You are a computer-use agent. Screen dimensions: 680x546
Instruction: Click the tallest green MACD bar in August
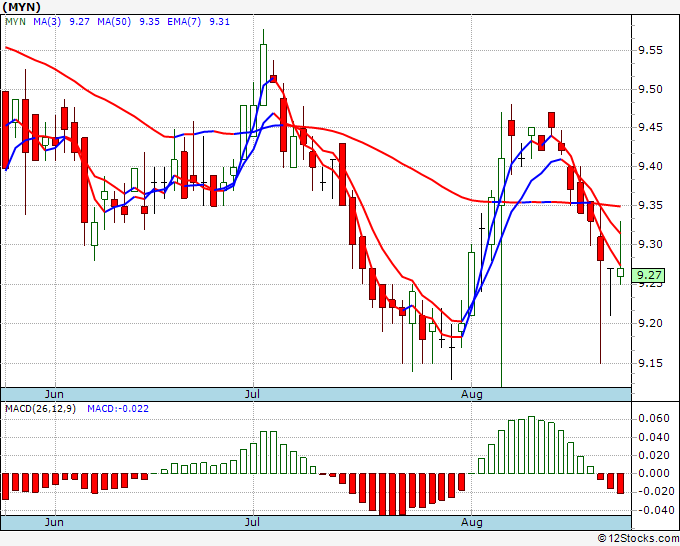tap(531, 445)
